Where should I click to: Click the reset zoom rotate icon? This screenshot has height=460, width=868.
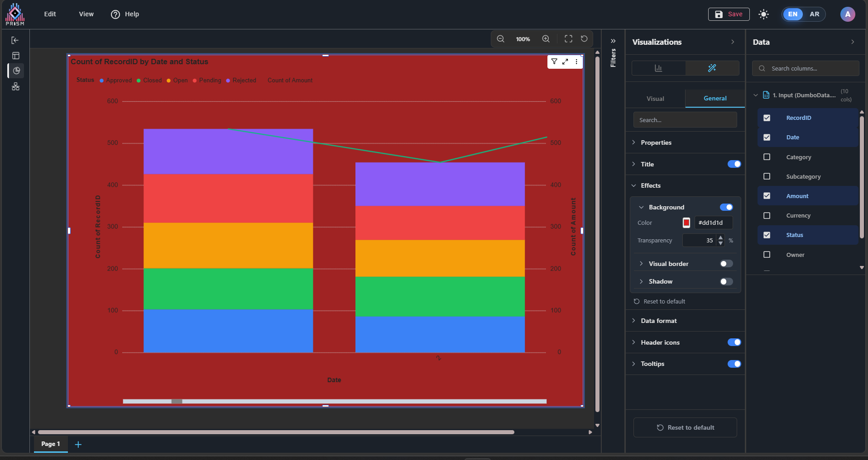click(584, 39)
